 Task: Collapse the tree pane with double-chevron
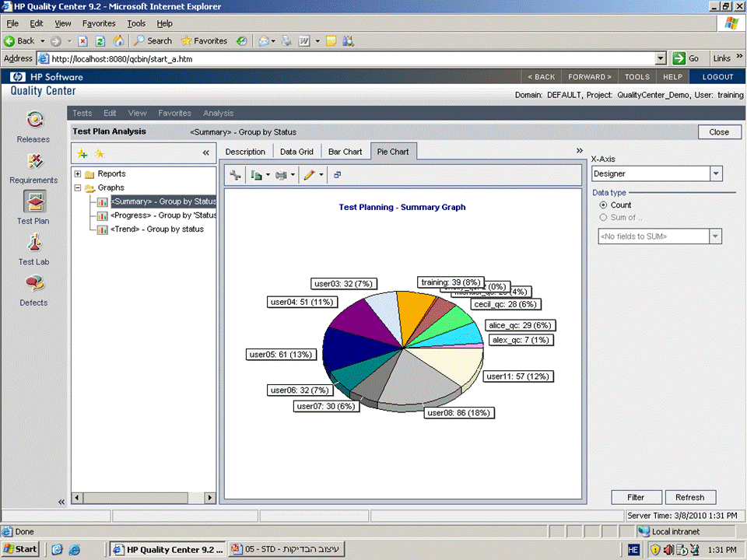click(x=205, y=153)
